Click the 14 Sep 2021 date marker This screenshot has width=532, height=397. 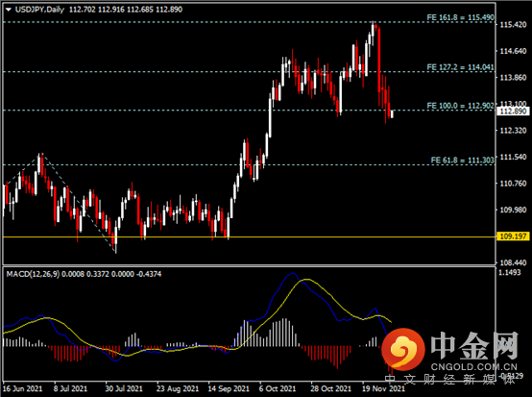[x=229, y=388]
